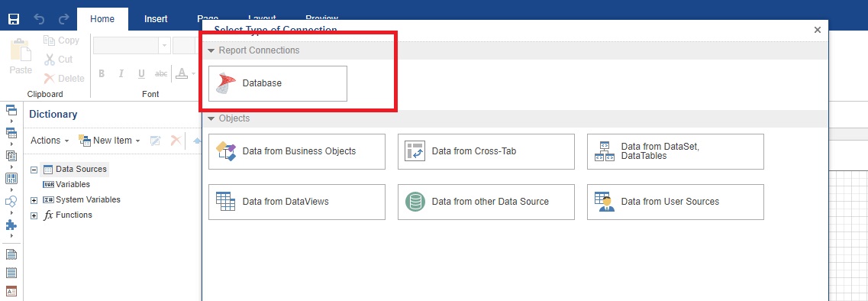Click the green database cylinder icon
Screen dimensions: 868x301
(x=415, y=202)
